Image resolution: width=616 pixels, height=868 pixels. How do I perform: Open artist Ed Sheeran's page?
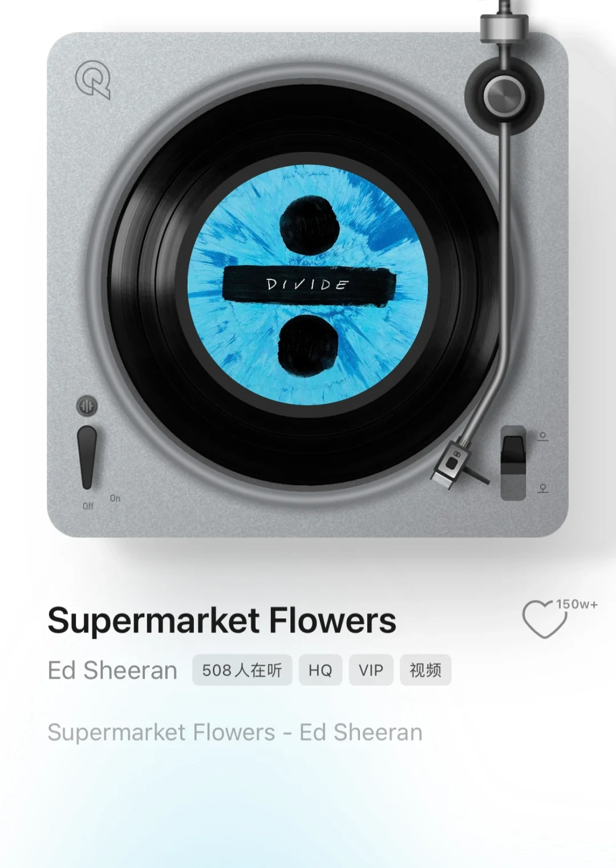112,670
